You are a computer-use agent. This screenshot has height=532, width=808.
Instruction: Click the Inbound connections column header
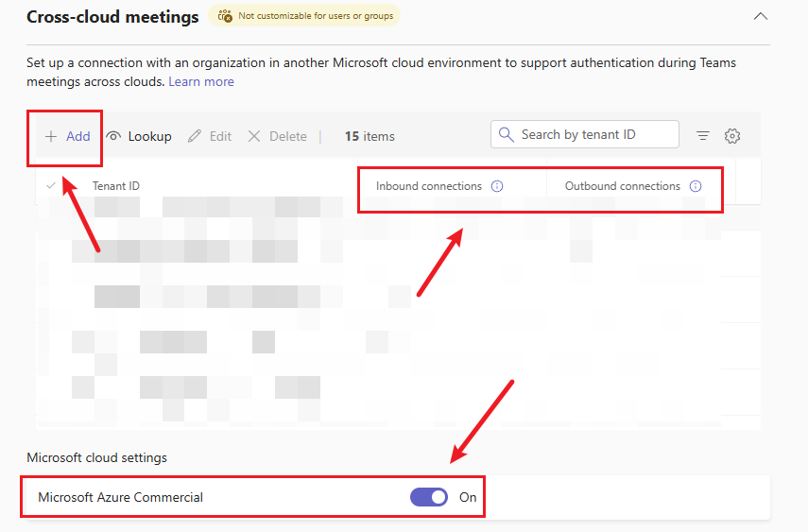click(429, 186)
